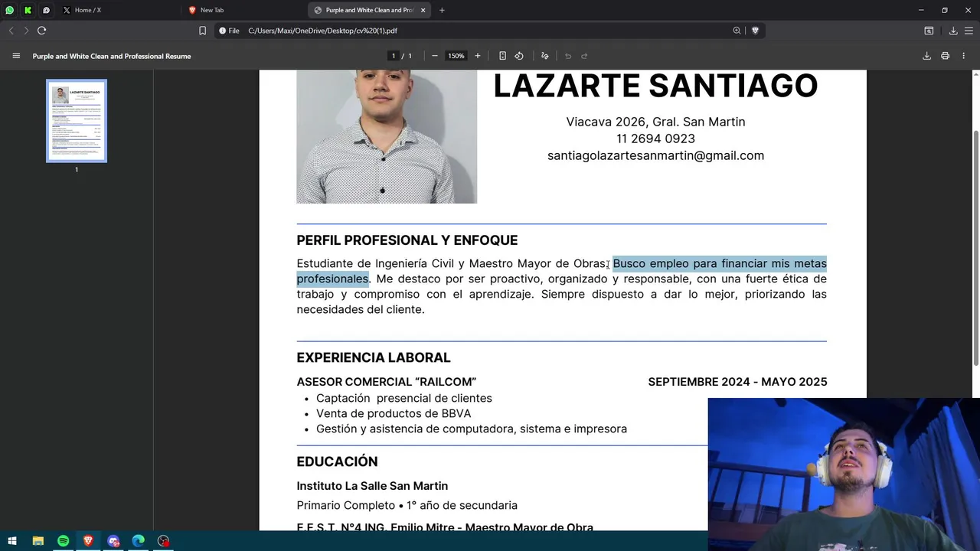The height and width of the screenshot is (551, 980).
Task: Zoom in the PDF document
Action: 478,56
